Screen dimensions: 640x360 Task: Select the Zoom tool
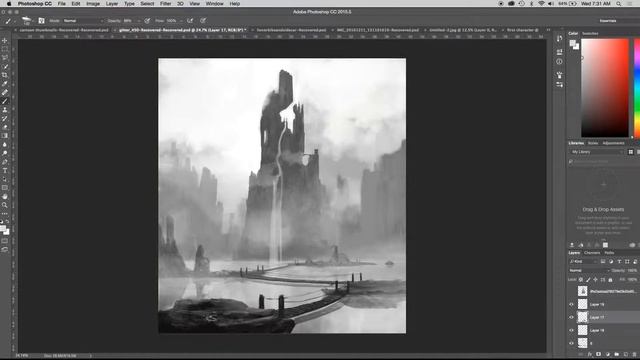(5, 205)
